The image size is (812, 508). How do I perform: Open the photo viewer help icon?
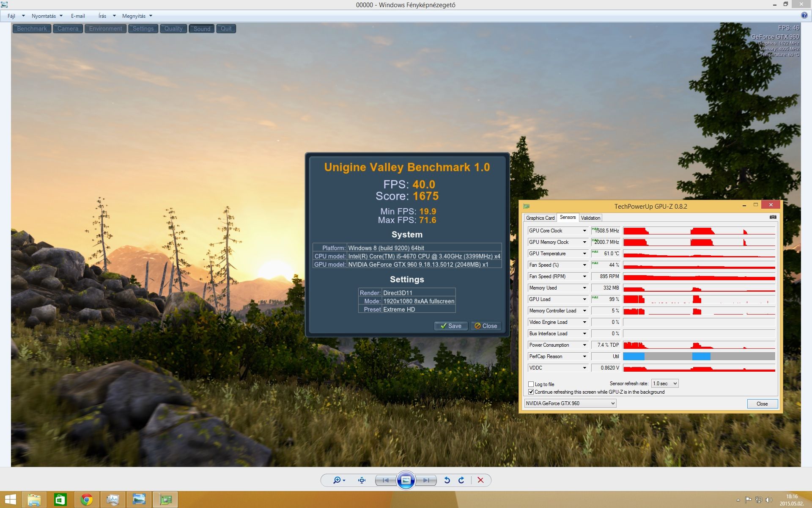(804, 16)
